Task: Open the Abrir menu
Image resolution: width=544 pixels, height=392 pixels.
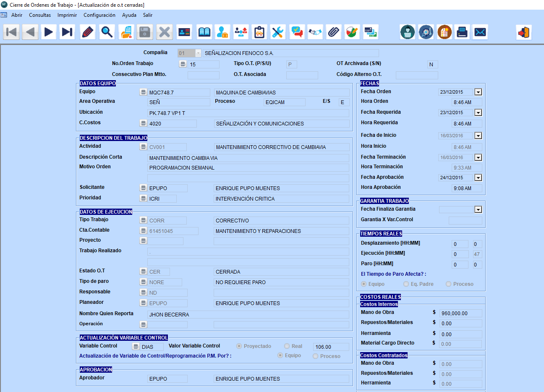Action: click(x=17, y=15)
